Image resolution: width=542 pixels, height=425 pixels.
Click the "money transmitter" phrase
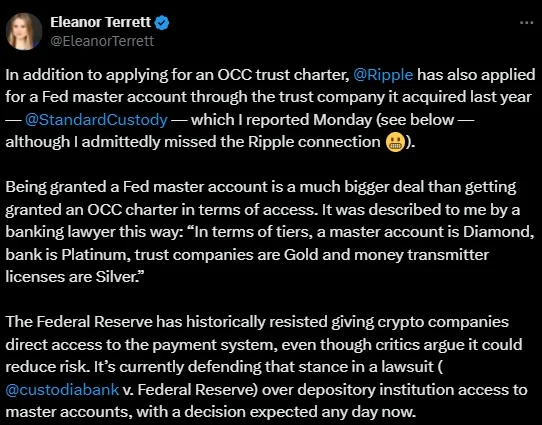pos(421,255)
